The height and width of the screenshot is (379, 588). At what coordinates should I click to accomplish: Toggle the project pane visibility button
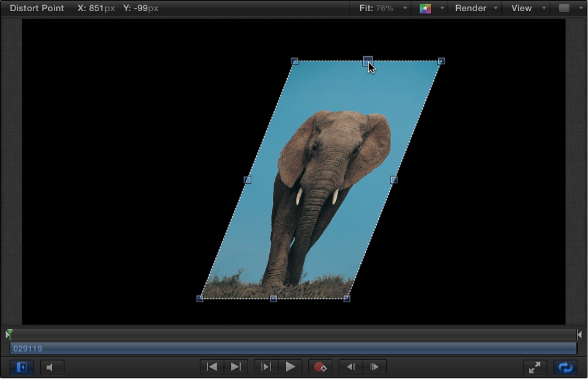(x=22, y=367)
